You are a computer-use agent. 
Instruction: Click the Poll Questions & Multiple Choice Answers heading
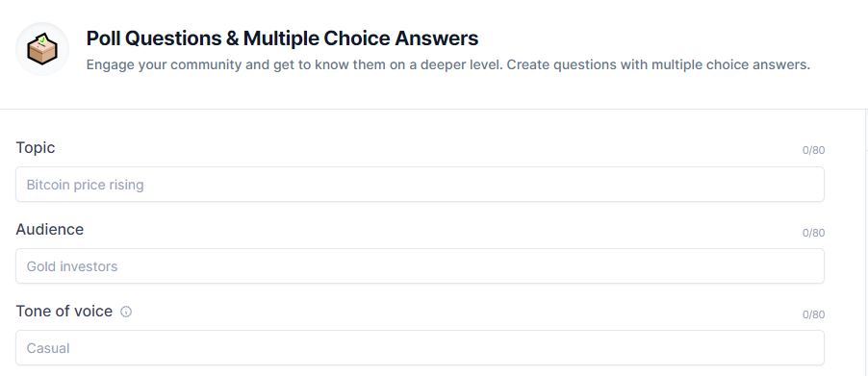[282, 38]
